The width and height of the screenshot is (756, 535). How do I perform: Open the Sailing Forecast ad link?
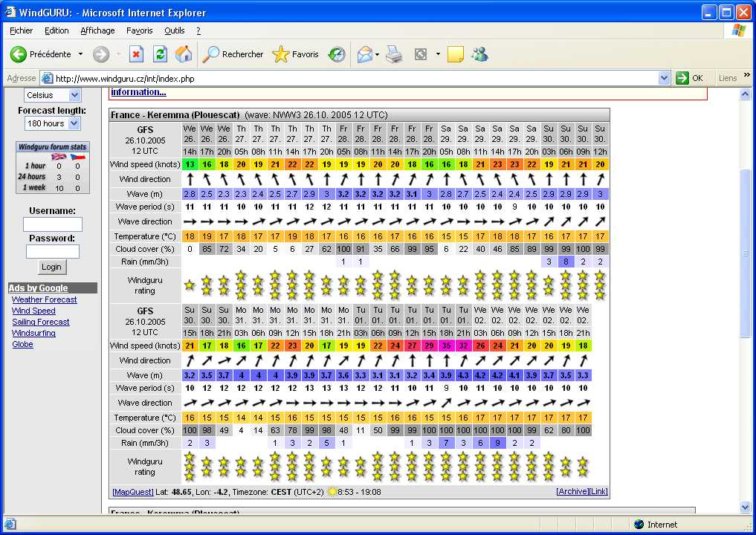[41, 322]
